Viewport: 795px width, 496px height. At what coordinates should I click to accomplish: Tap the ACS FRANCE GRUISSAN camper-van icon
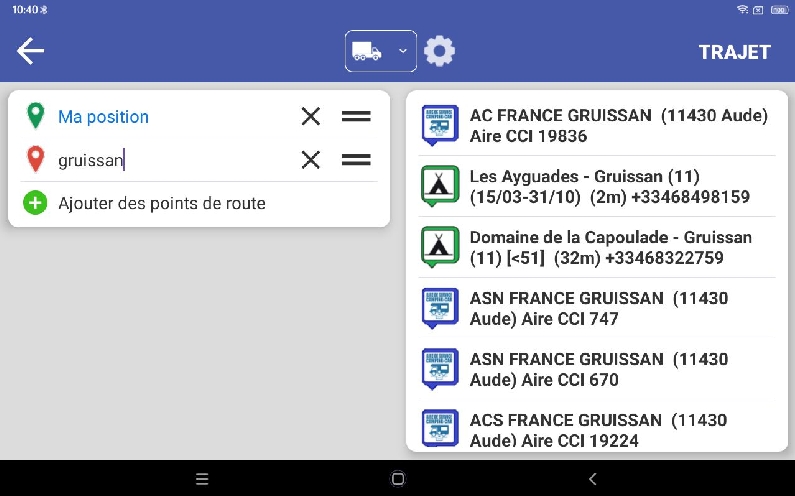(440, 428)
